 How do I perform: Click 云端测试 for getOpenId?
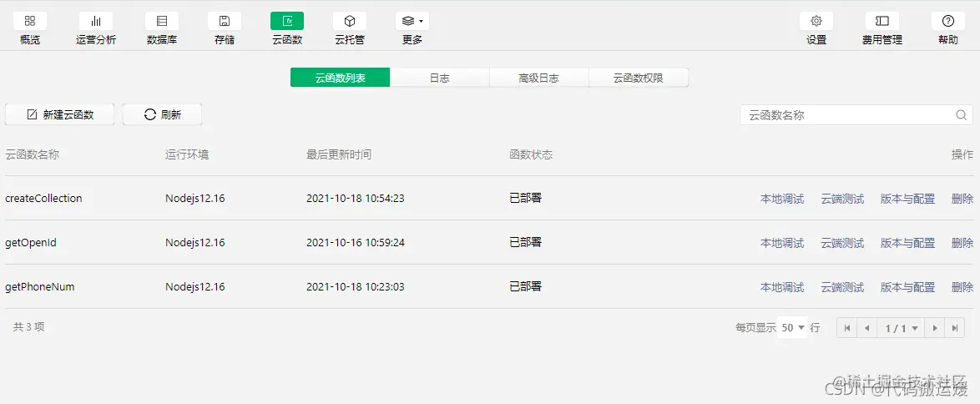point(842,243)
